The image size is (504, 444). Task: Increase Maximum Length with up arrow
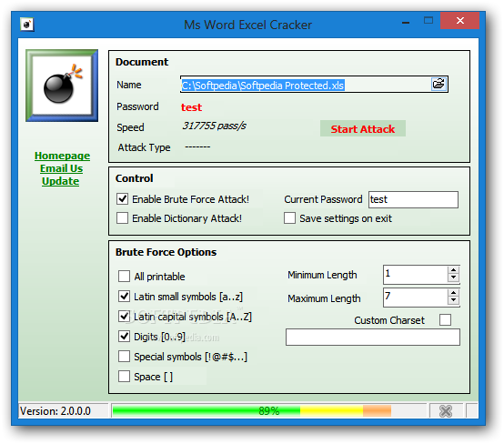[x=454, y=293]
